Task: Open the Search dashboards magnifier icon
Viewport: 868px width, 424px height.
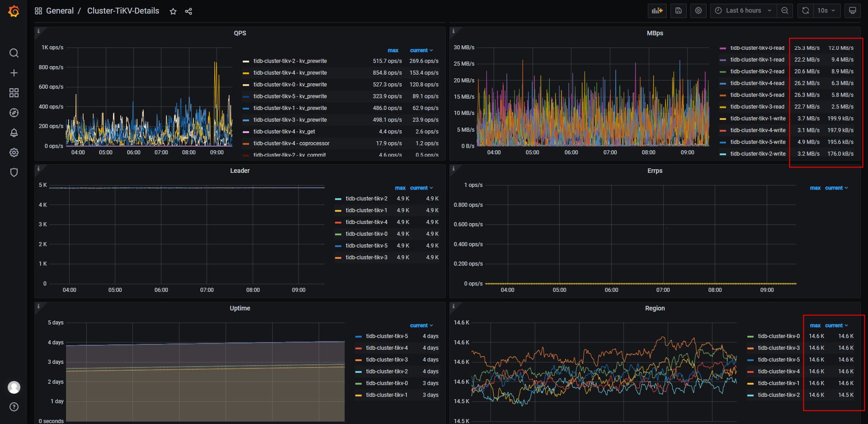Action: 14,53
